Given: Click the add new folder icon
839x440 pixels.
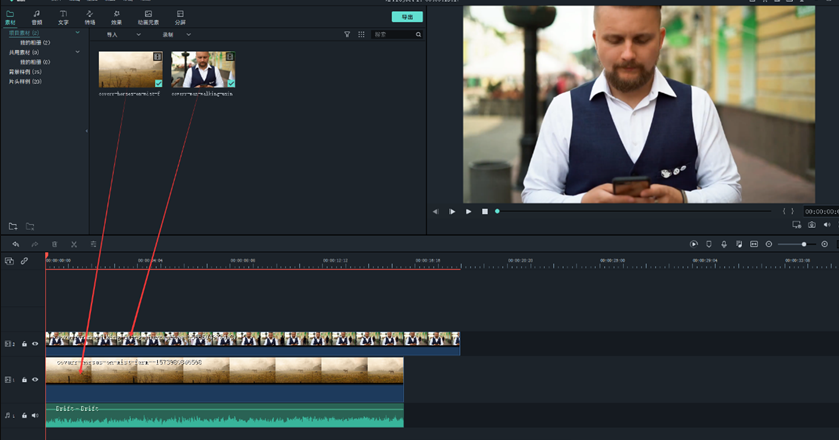Looking at the screenshot, I should (13, 227).
